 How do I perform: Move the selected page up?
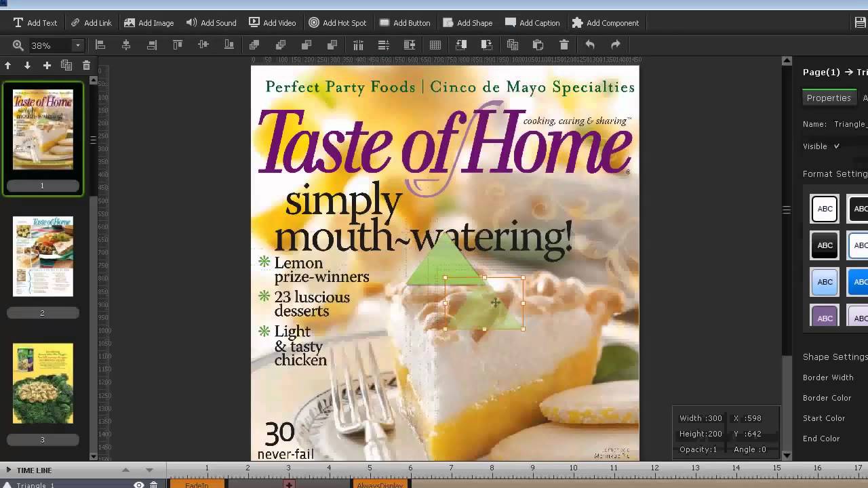pyautogui.click(x=8, y=66)
